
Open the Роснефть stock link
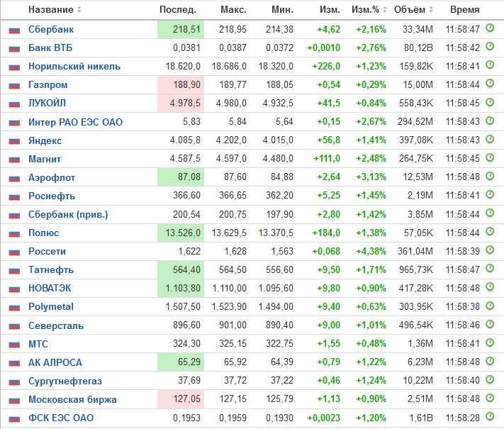[52, 196]
